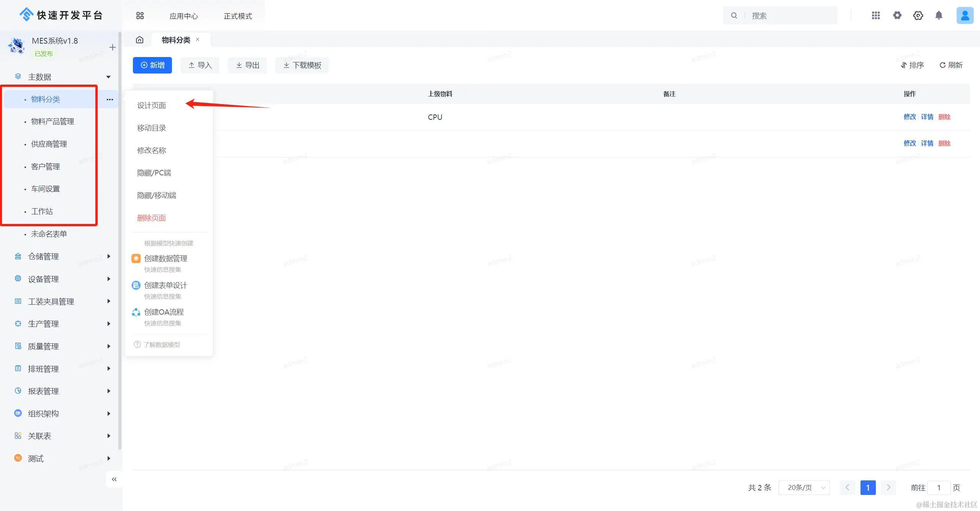
Task: Open three-dot menu for 物料分类
Action: pyautogui.click(x=110, y=100)
